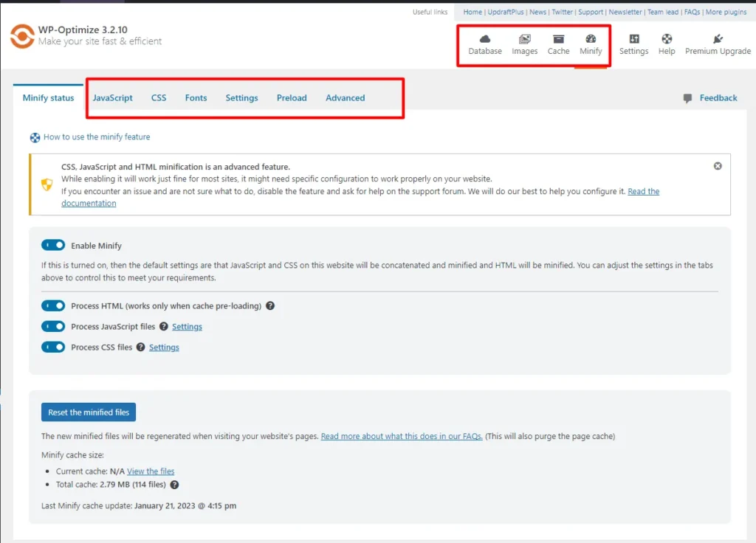This screenshot has height=543, width=756.
Task: Click the WP-Optimize logo
Action: pyautogui.click(x=21, y=35)
